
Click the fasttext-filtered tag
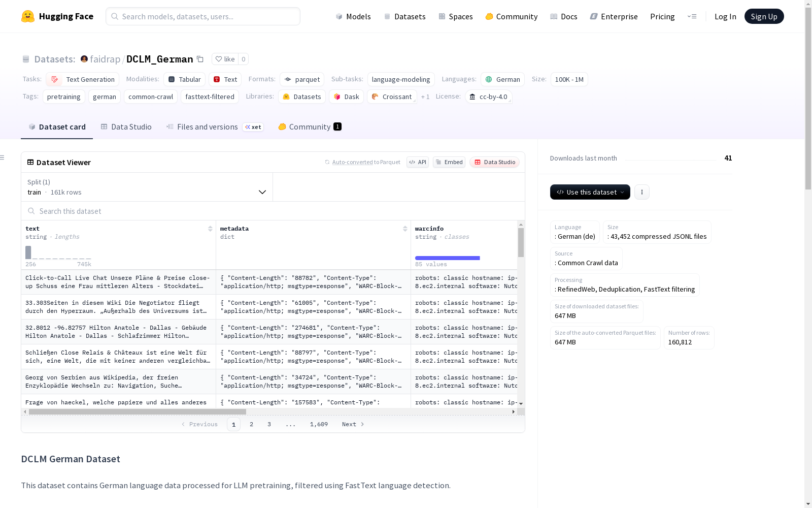tap(210, 97)
